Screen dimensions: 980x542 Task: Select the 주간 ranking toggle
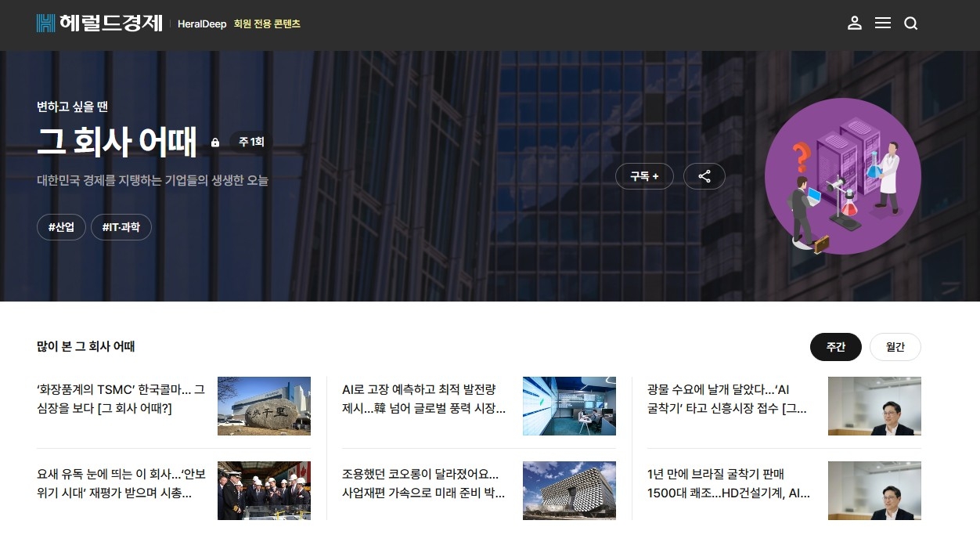point(836,347)
